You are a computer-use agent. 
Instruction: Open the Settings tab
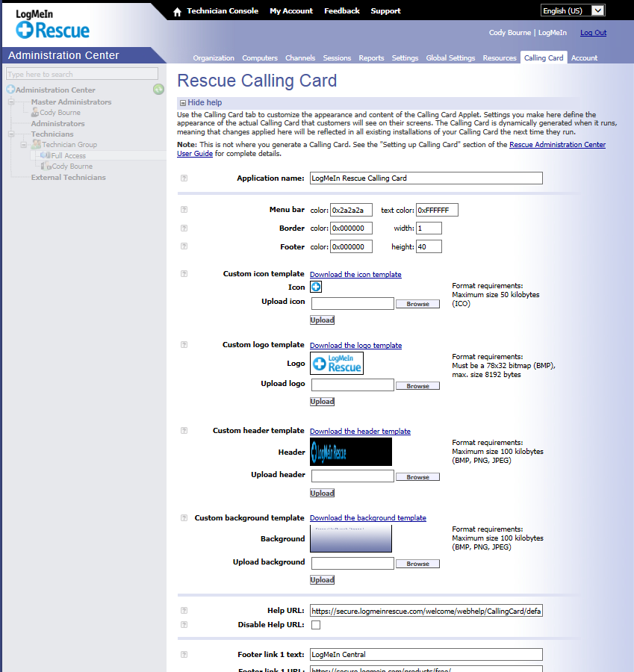tap(405, 57)
